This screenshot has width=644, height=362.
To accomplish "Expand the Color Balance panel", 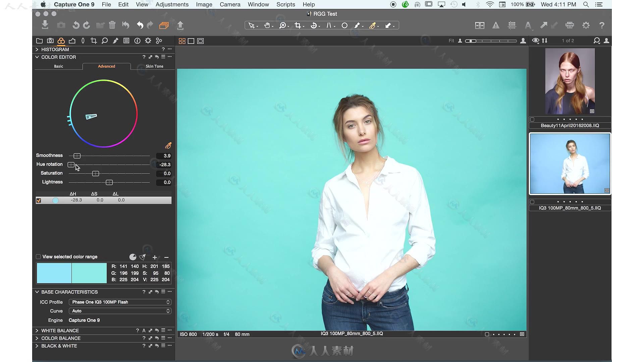I will 37,338.
